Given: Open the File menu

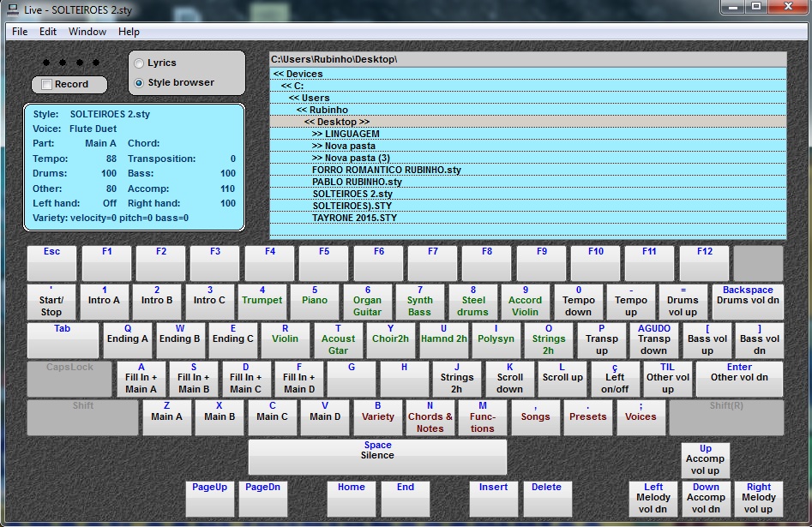Looking at the screenshot, I should click(x=20, y=32).
